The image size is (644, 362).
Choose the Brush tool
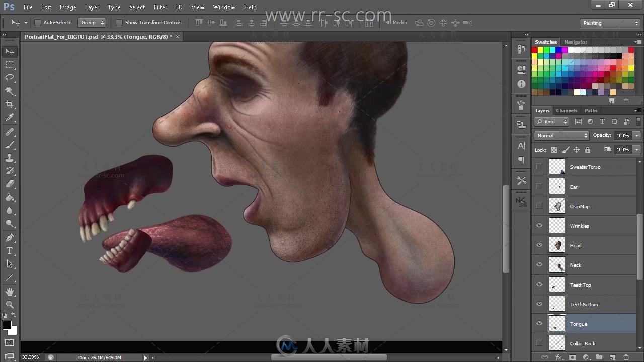tap(10, 145)
